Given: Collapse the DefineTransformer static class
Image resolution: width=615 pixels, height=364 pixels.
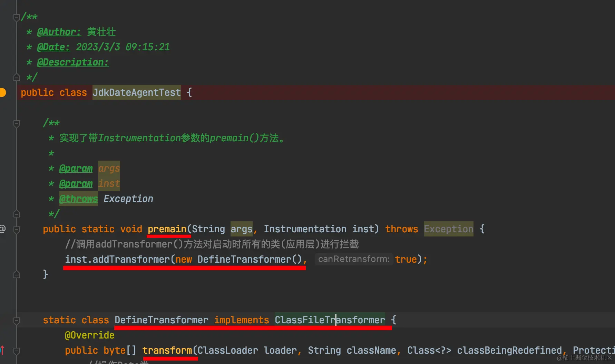Looking at the screenshot, I should coord(16,321).
